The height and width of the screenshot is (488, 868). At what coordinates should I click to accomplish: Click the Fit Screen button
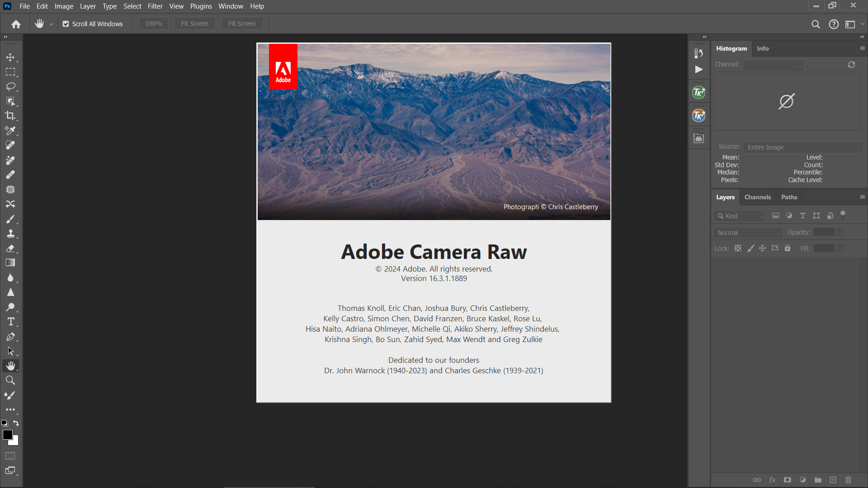(195, 23)
